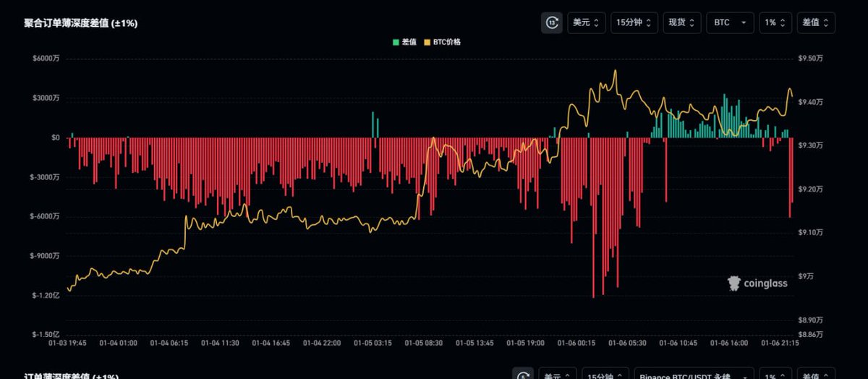Click the chart title 聚合订单薄深度差值 (±1%)
868x379 pixels.
click(x=80, y=23)
